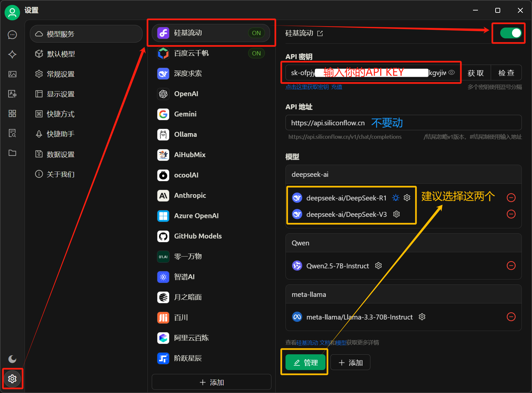Open the image painting sidebar icon
This screenshot has width=532, height=393.
pyautogui.click(x=12, y=74)
